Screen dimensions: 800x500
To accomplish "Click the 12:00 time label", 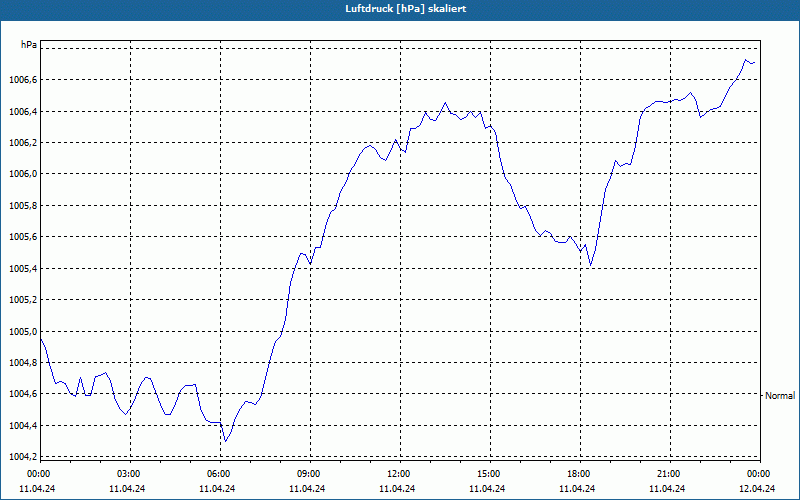I will coord(400,474).
